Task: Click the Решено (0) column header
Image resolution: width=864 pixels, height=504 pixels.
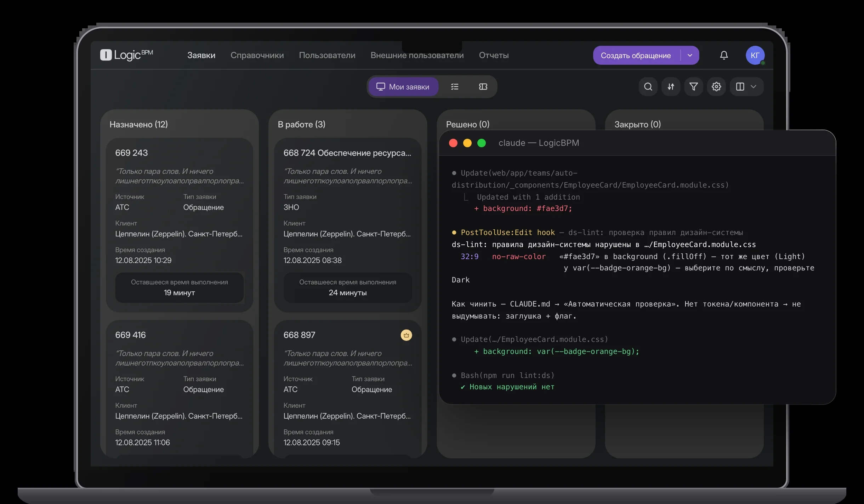Action: pos(468,124)
